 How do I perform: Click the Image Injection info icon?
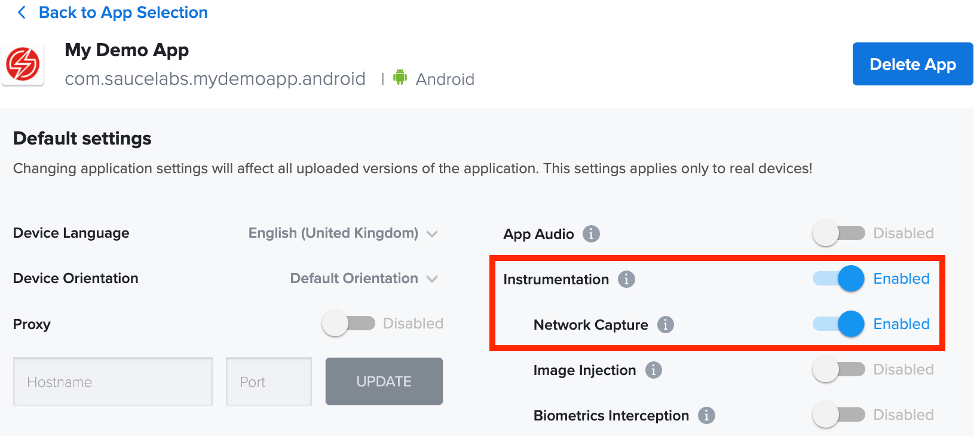click(x=654, y=370)
